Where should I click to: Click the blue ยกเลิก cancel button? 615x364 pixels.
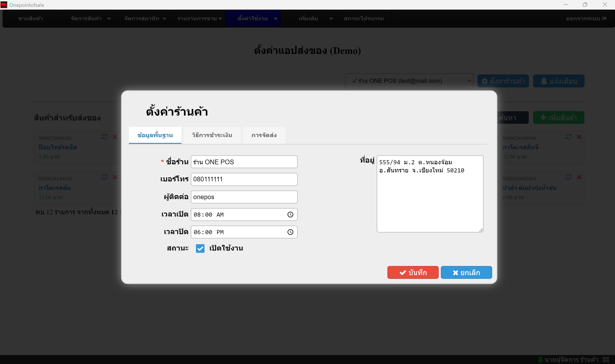(x=466, y=273)
